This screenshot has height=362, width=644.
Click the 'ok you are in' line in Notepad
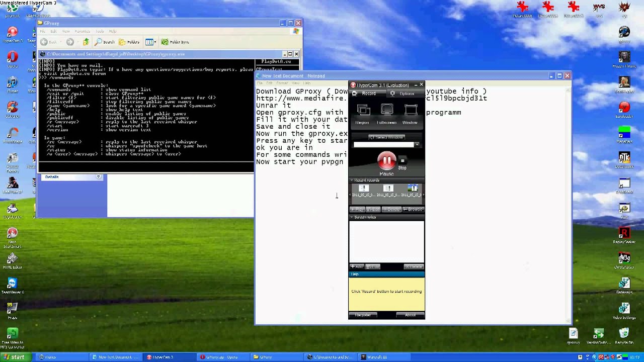(x=284, y=148)
